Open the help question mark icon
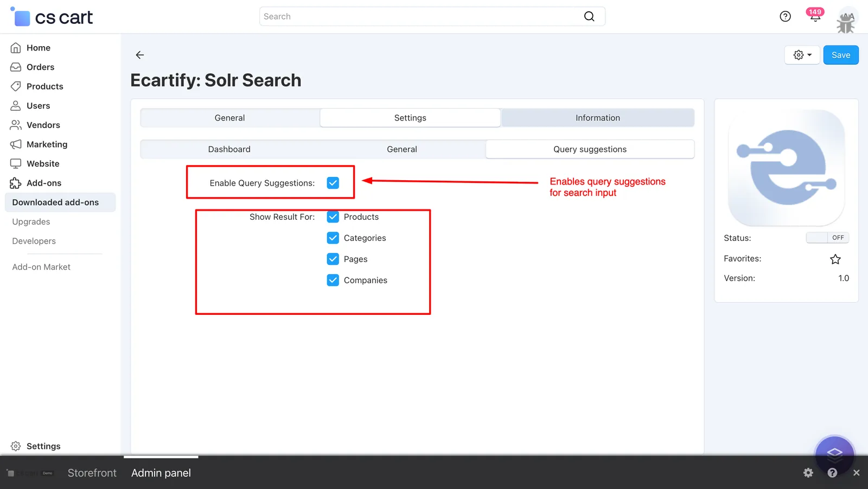The image size is (868, 489). [785, 16]
